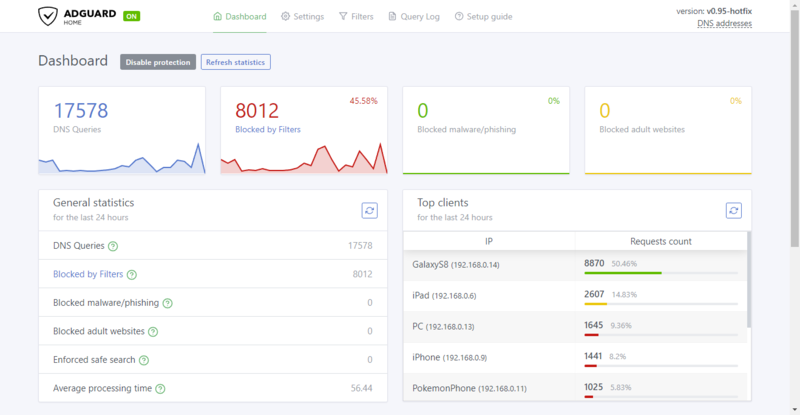Open the Query Log tab
The height and width of the screenshot is (415, 800).
point(414,17)
